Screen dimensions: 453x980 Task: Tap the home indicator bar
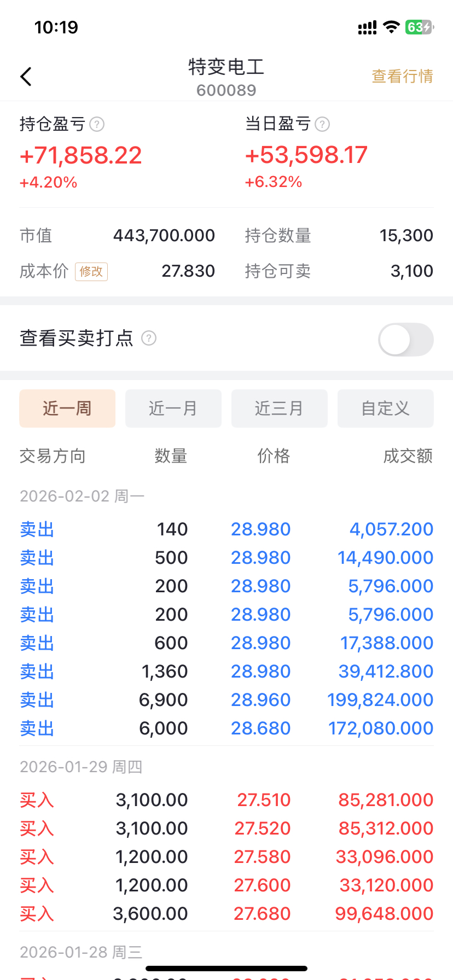[x=226, y=969]
